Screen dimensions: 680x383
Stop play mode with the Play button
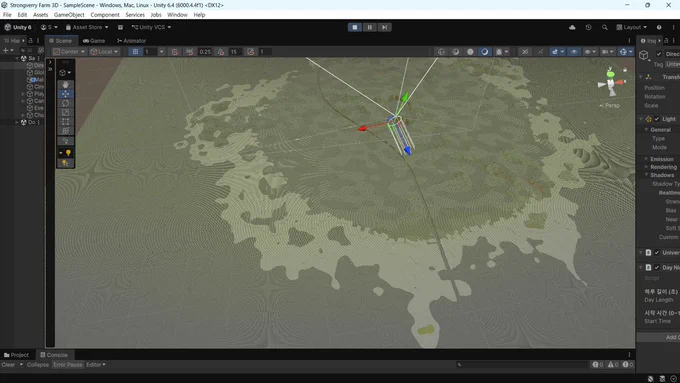pyautogui.click(x=355, y=27)
